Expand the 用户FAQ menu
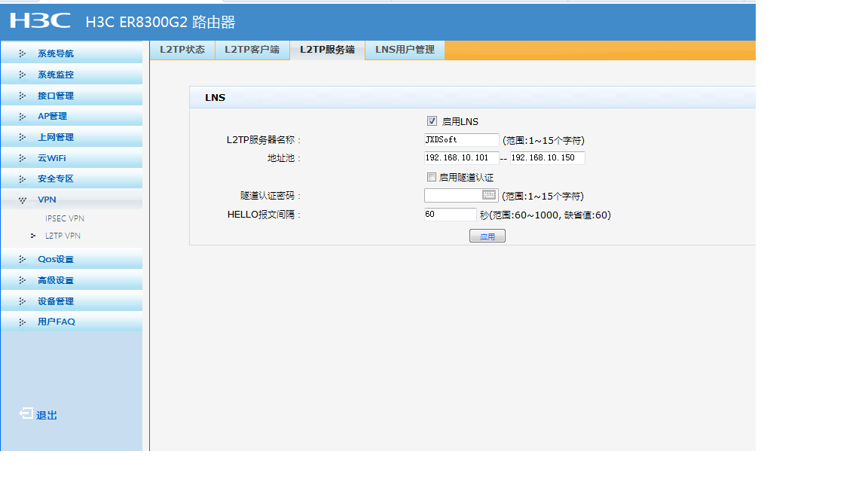The image size is (868, 488). click(x=72, y=322)
